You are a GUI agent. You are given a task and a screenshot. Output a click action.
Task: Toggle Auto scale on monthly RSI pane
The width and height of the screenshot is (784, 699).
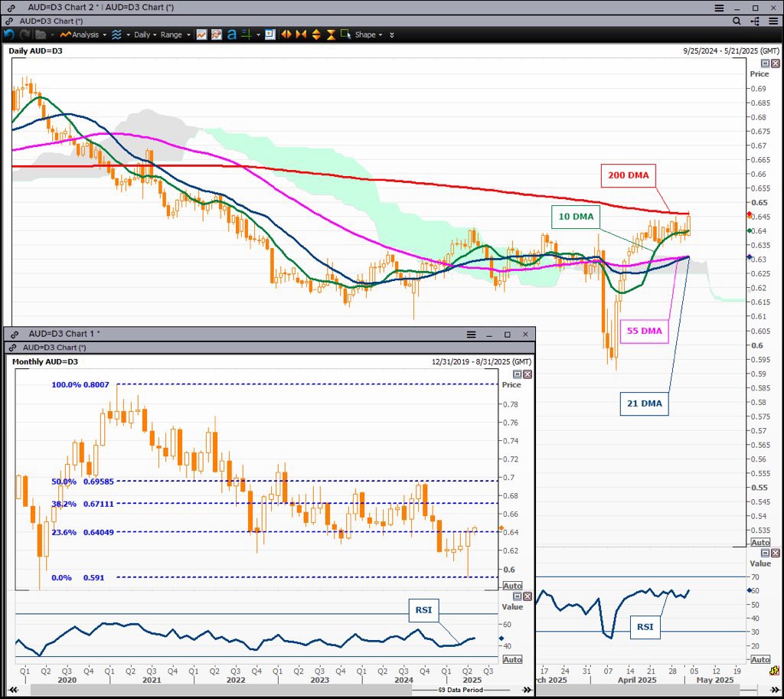point(511,659)
